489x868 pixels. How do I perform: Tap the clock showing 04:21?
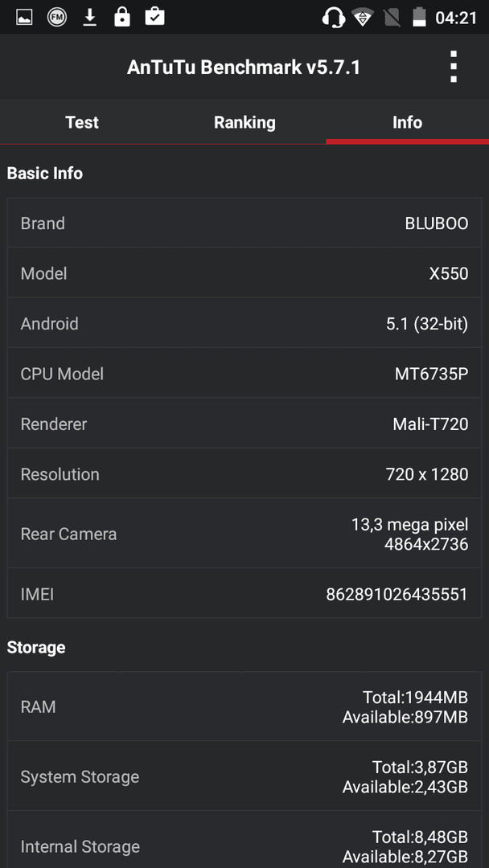point(456,18)
